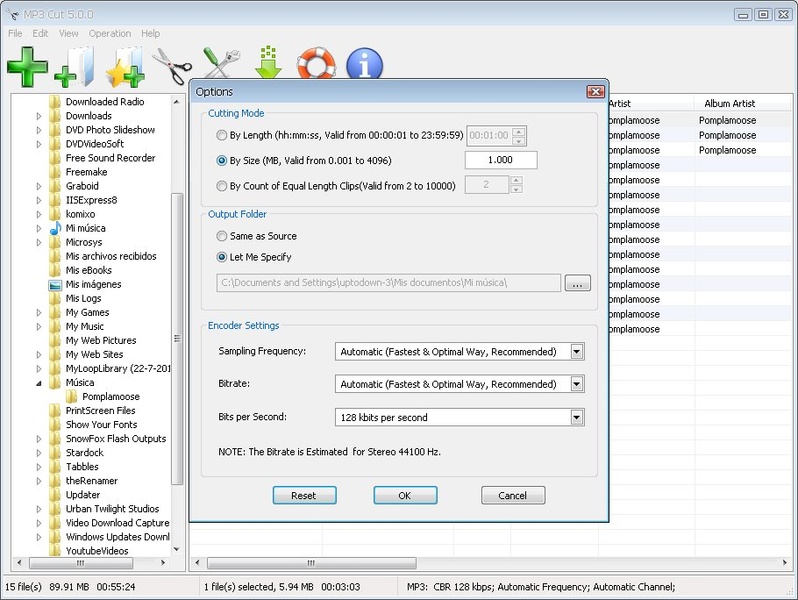Select the Free Sound Recorder folder
798x600 pixels.
pos(110,158)
